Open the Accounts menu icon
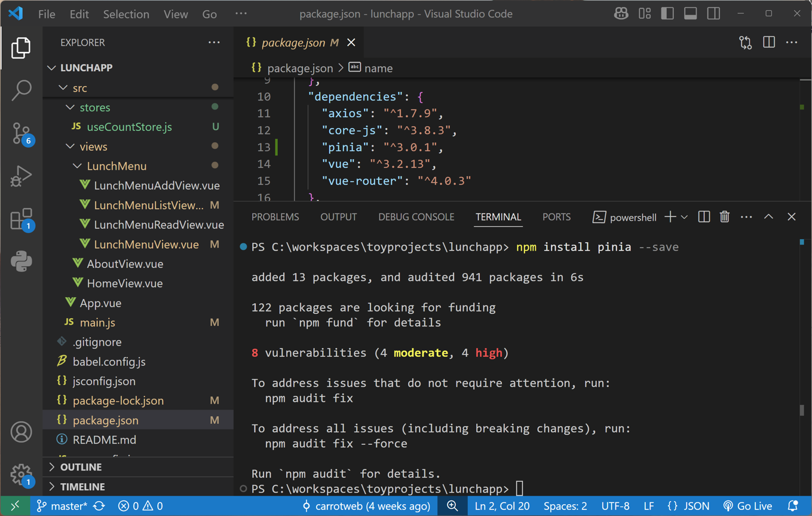Screen dimensions: 812x516 tap(21, 432)
